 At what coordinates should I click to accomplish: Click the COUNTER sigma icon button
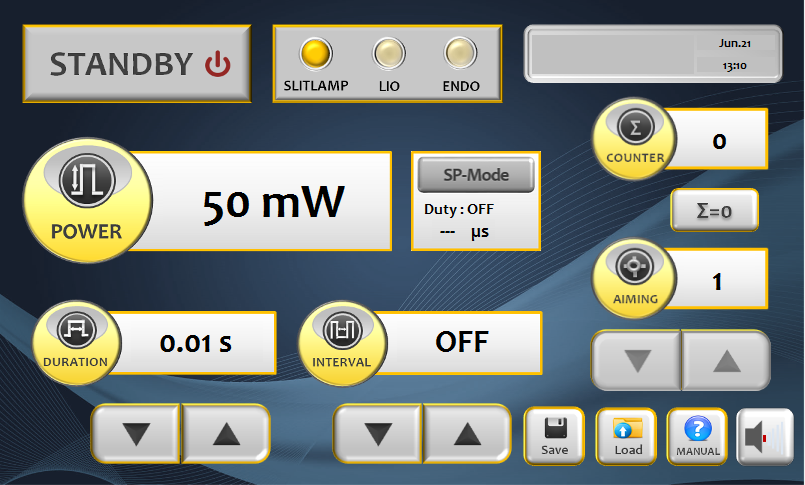click(635, 139)
